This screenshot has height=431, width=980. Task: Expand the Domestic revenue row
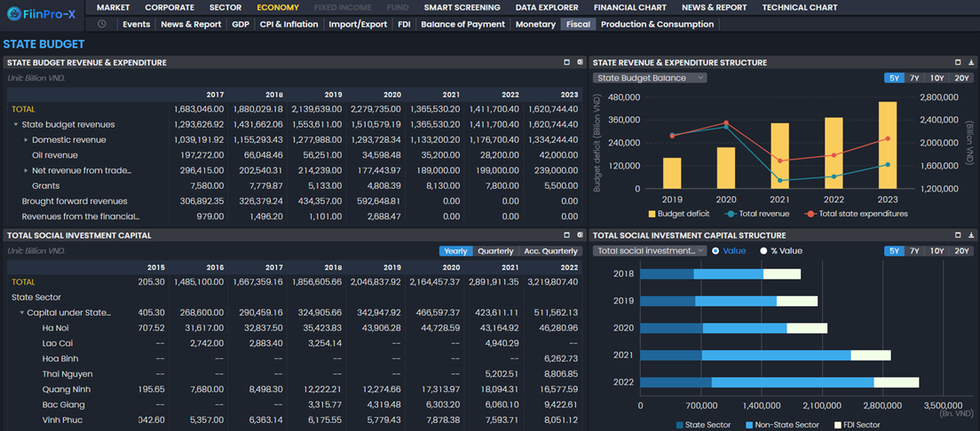tap(27, 140)
